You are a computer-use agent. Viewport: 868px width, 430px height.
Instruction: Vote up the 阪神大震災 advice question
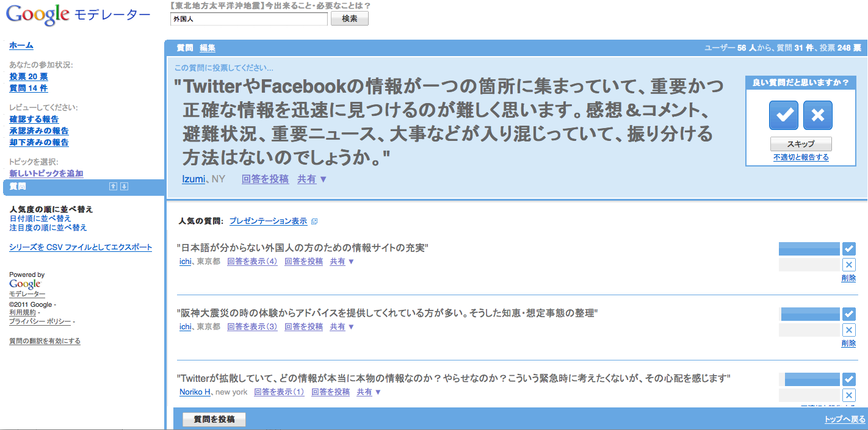[848, 314]
